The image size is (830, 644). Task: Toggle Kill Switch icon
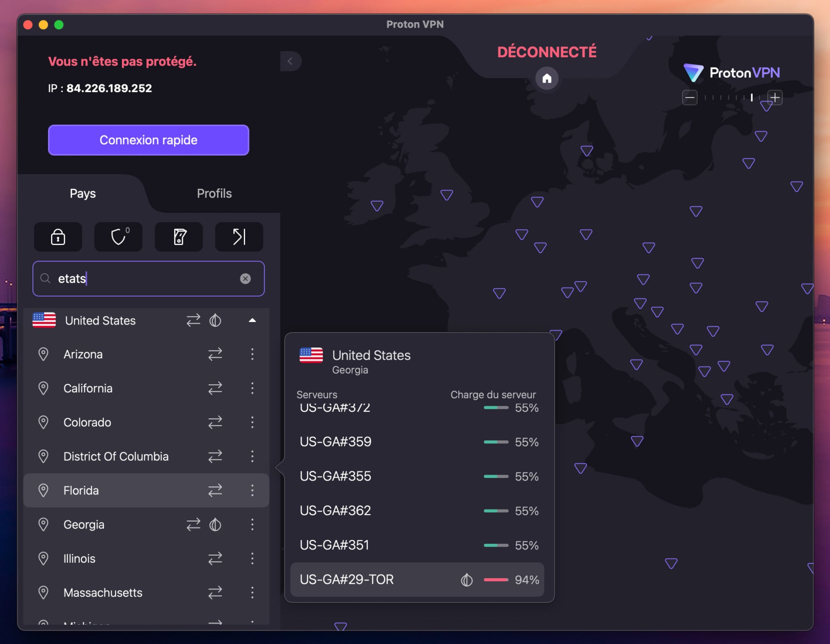click(x=179, y=237)
